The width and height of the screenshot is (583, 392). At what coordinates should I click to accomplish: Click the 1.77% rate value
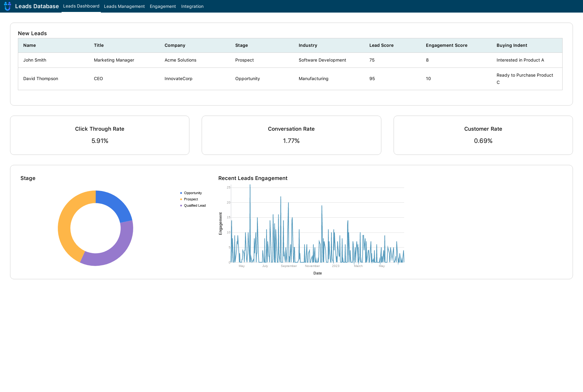tap(291, 141)
